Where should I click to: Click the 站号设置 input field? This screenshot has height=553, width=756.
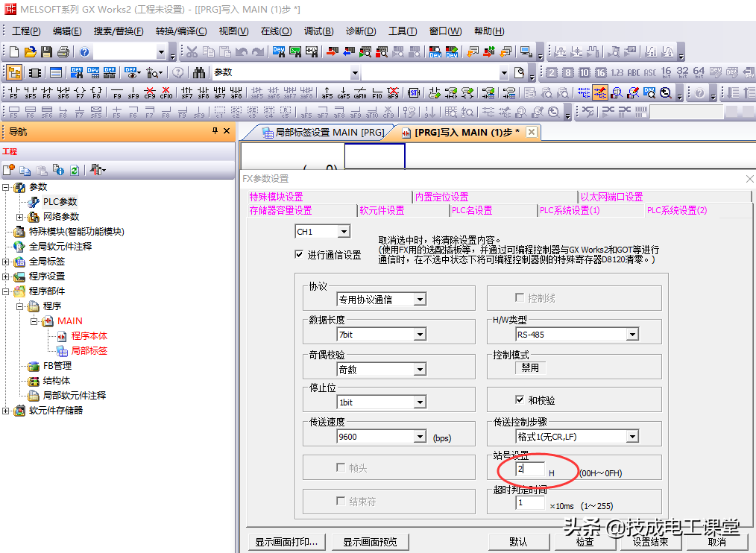click(x=530, y=470)
